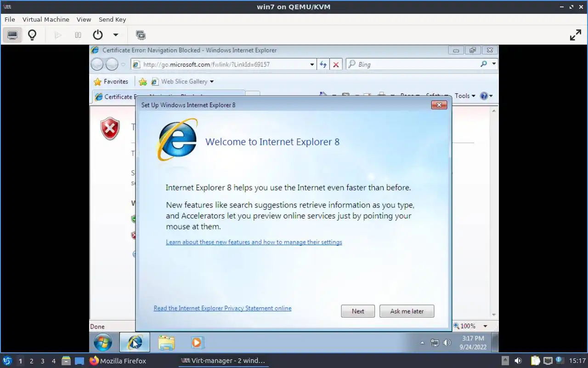The width and height of the screenshot is (588, 368).
Task: Click the Windows network tray icon
Action: (x=435, y=343)
